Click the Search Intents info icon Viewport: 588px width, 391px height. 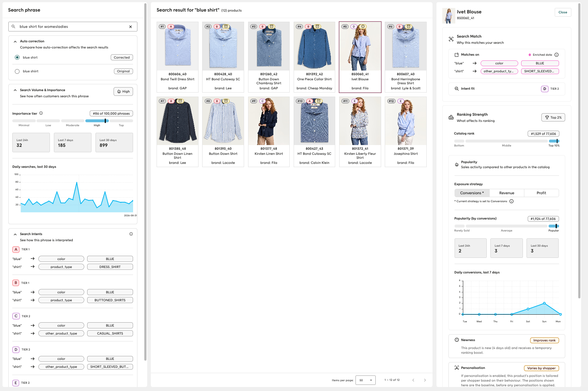coord(131,234)
